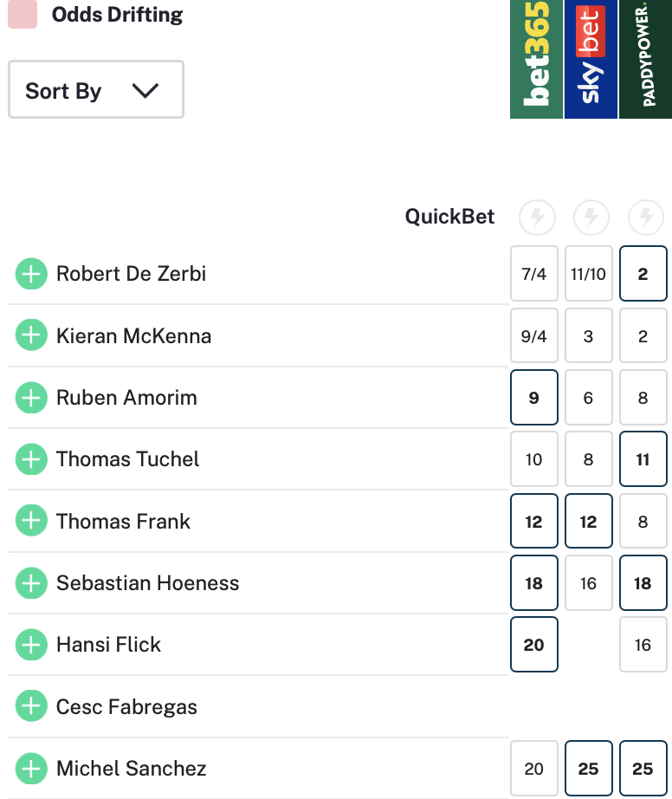
Task: Click Michel Sanchez name in the list
Action: (131, 768)
